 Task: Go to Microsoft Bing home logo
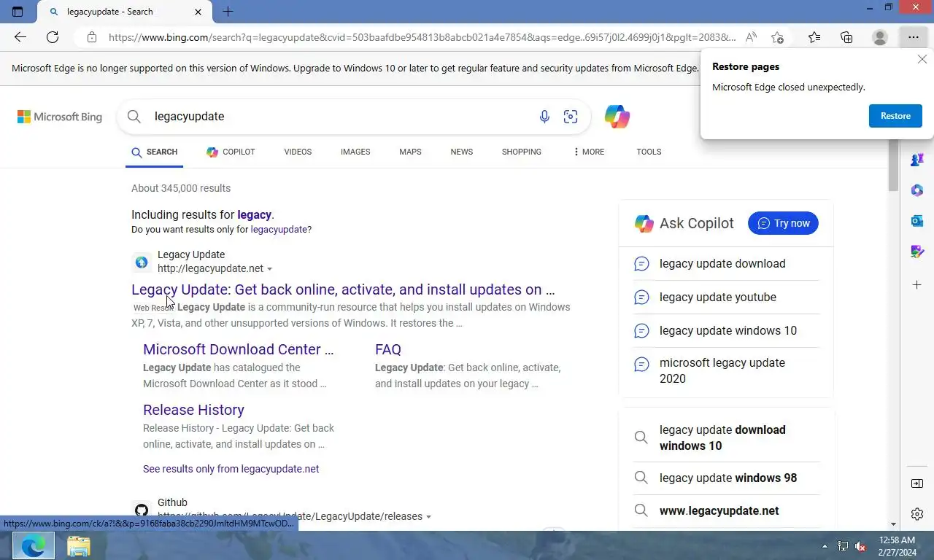pos(60,117)
